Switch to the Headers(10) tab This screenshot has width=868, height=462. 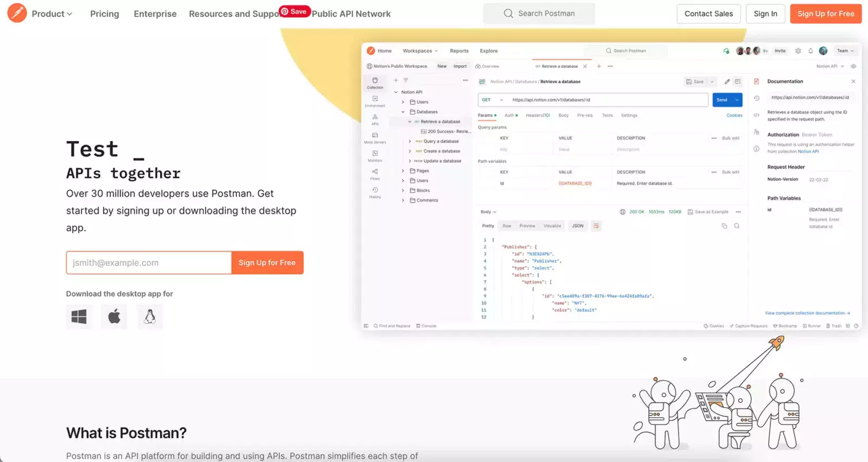[538, 116]
